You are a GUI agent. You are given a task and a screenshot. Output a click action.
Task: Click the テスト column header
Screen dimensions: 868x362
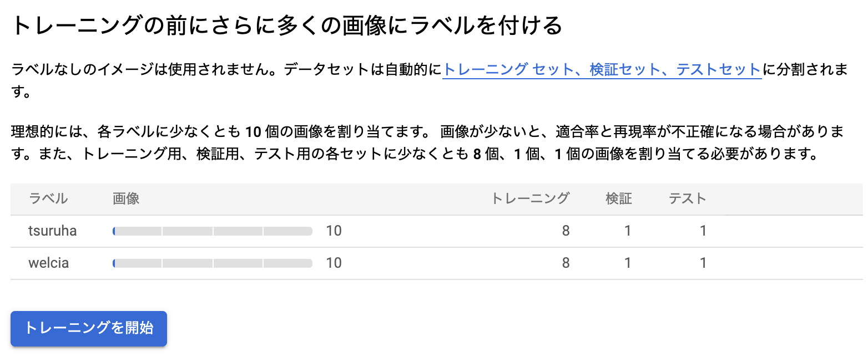point(687,198)
